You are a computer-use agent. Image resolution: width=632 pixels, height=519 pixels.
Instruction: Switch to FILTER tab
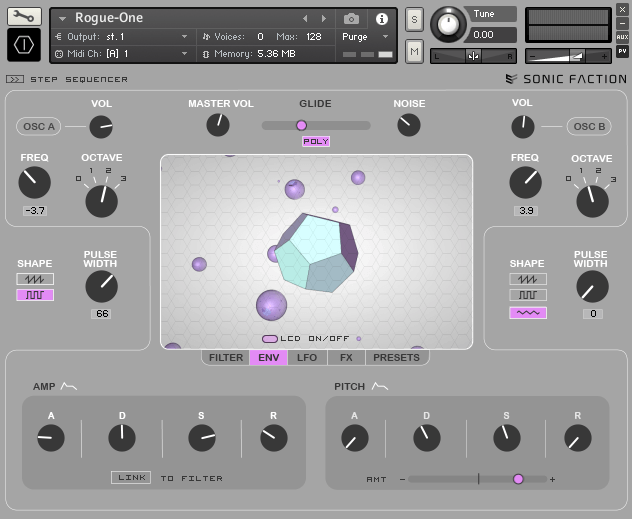tap(226, 358)
